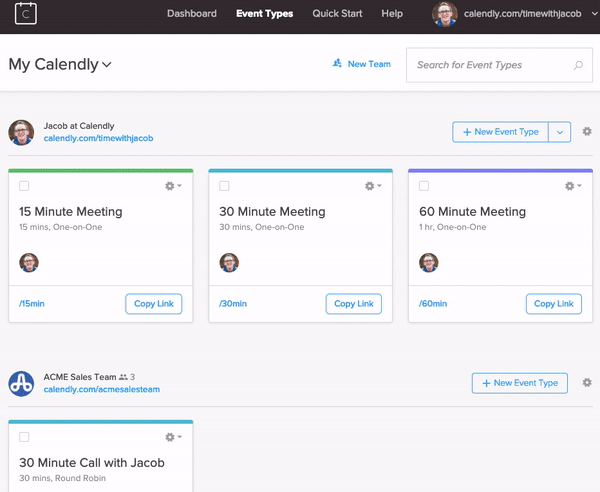Viewport: 600px width, 492px height.
Task: Open the Quick Start menu item
Action: coord(337,13)
